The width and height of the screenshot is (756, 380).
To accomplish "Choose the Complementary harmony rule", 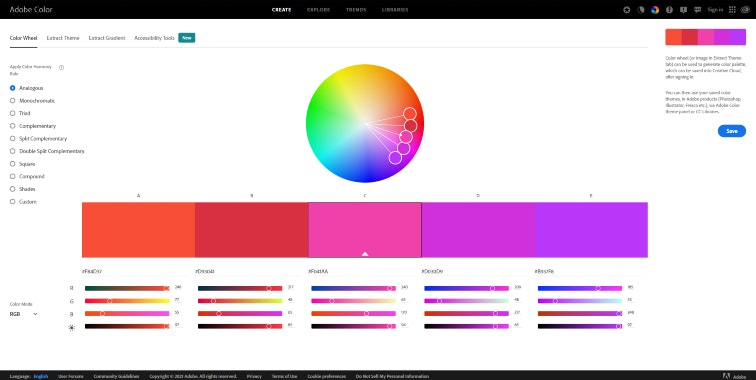I will click(33, 126).
